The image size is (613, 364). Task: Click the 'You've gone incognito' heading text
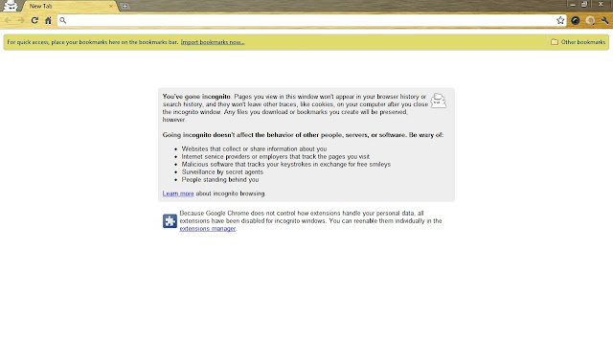point(196,97)
